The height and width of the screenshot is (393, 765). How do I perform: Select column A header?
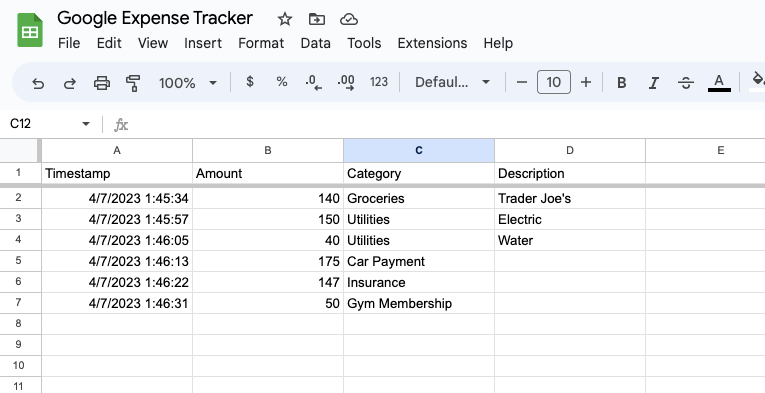point(117,151)
